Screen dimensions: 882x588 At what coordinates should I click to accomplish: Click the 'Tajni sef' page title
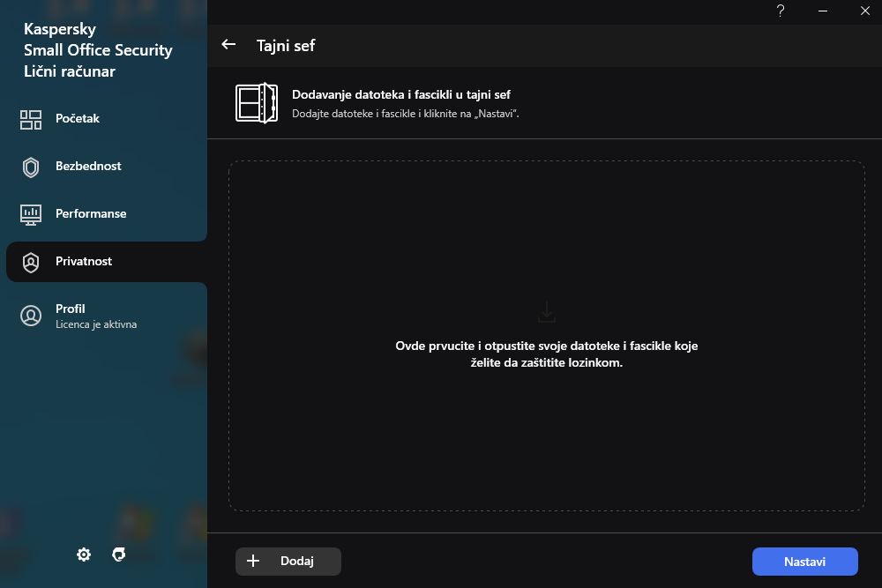point(286,46)
